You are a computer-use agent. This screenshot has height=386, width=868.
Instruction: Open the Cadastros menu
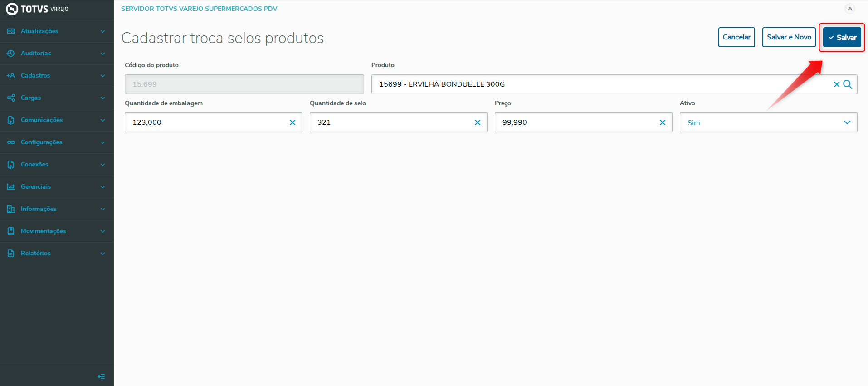[x=57, y=76]
